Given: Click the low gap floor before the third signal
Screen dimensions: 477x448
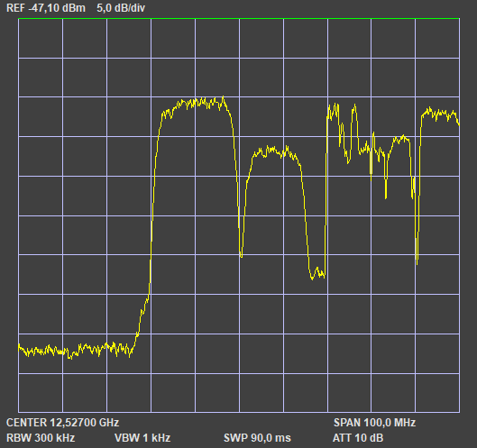Looking at the screenshot, I should [x=317, y=273].
